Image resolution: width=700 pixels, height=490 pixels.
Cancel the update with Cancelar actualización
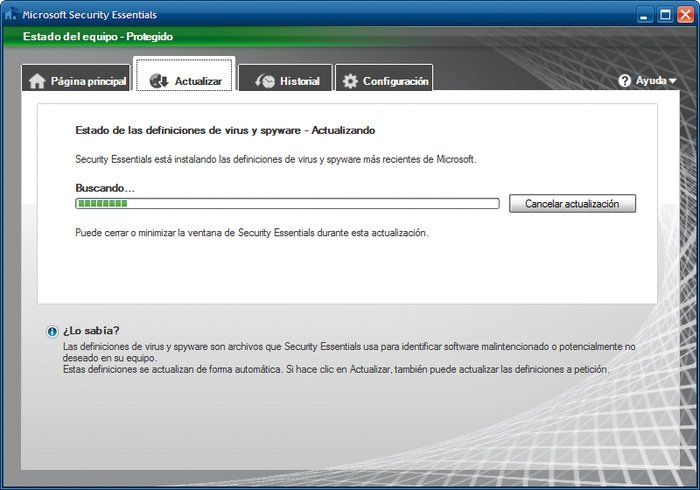(572, 203)
